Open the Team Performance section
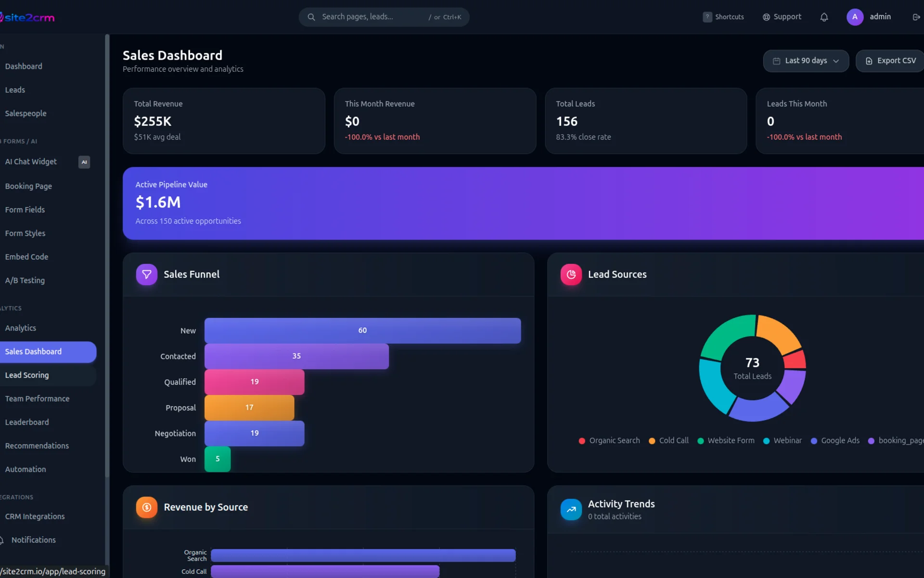The image size is (924, 578). pyautogui.click(x=37, y=398)
